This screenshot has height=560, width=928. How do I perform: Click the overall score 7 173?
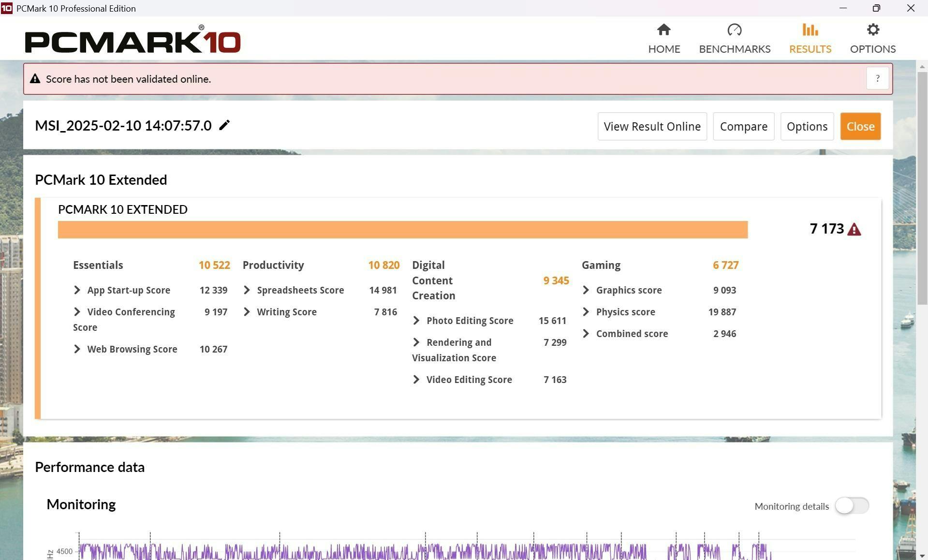pyautogui.click(x=826, y=229)
